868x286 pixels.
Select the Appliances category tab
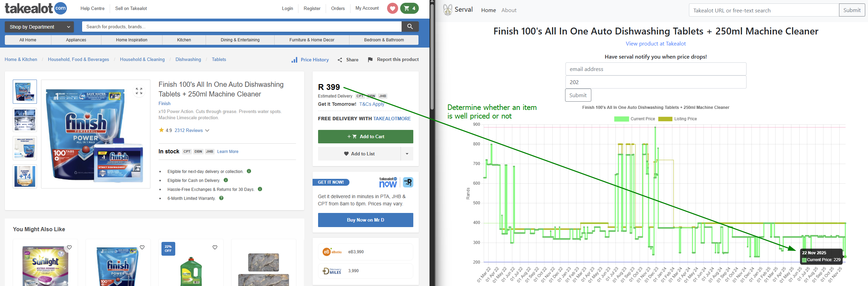click(76, 40)
